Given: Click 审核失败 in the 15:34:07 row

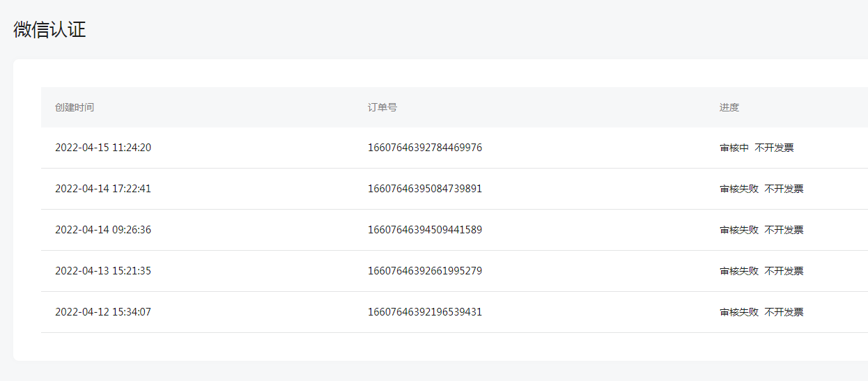Looking at the screenshot, I should tap(739, 312).
